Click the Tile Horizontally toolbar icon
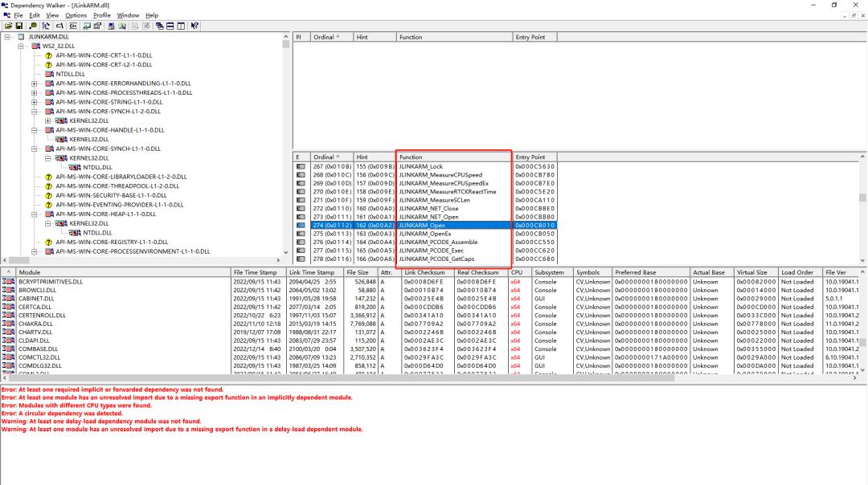Screen dimensions: 868x485 coord(170,26)
